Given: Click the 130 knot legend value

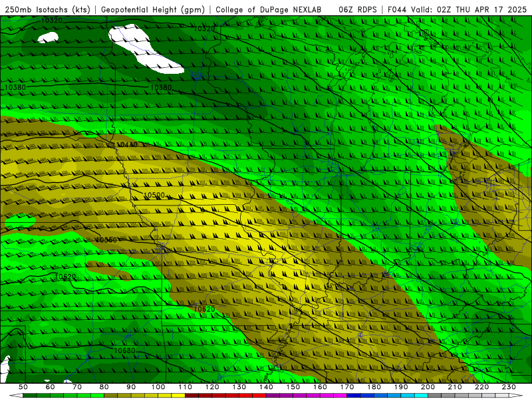Looking at the screenshot, I should (239, 387).
